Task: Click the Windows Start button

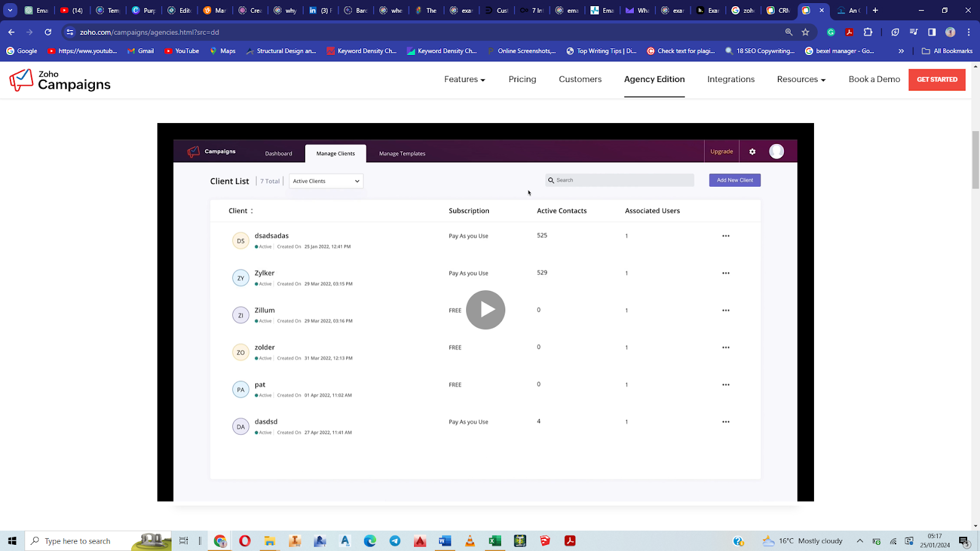Action: [12, 541]
